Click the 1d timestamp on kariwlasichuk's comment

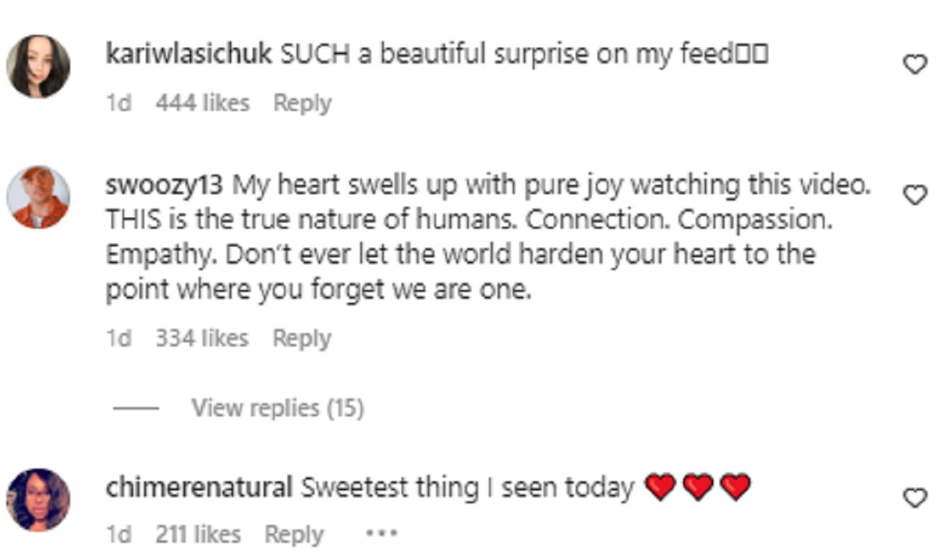119,103
